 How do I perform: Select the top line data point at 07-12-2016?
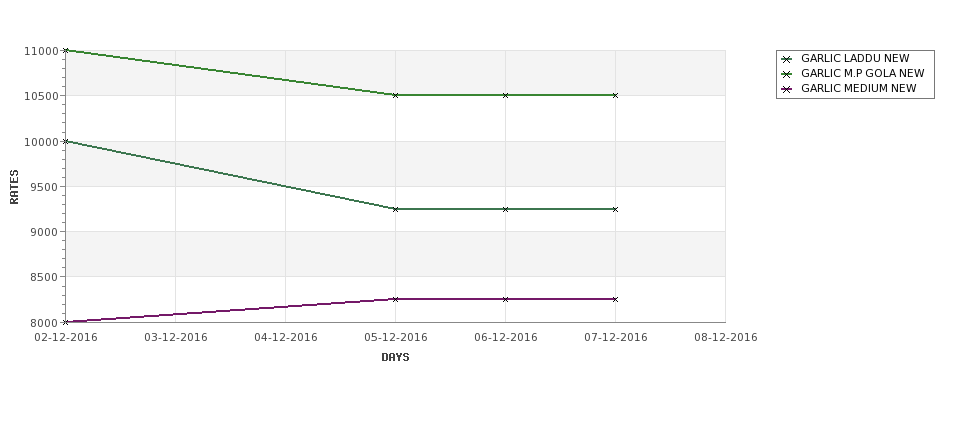pyautogui.click(x=616, y=95)
